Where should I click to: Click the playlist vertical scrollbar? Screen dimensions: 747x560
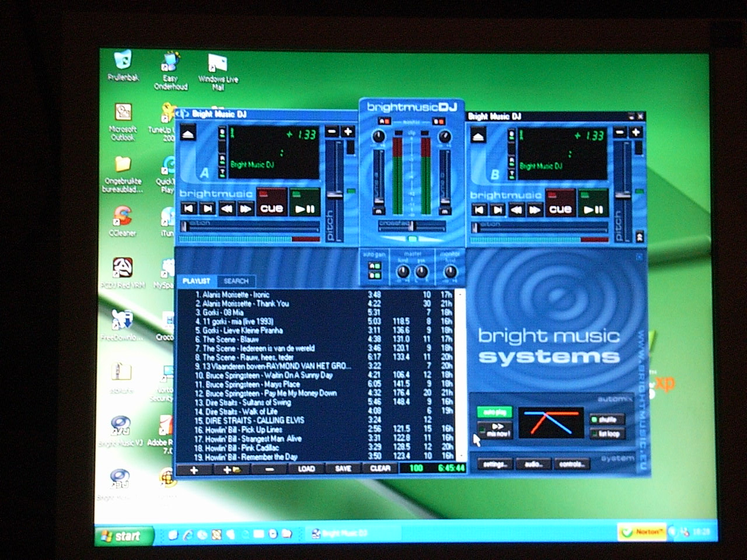tap(460, 374)
